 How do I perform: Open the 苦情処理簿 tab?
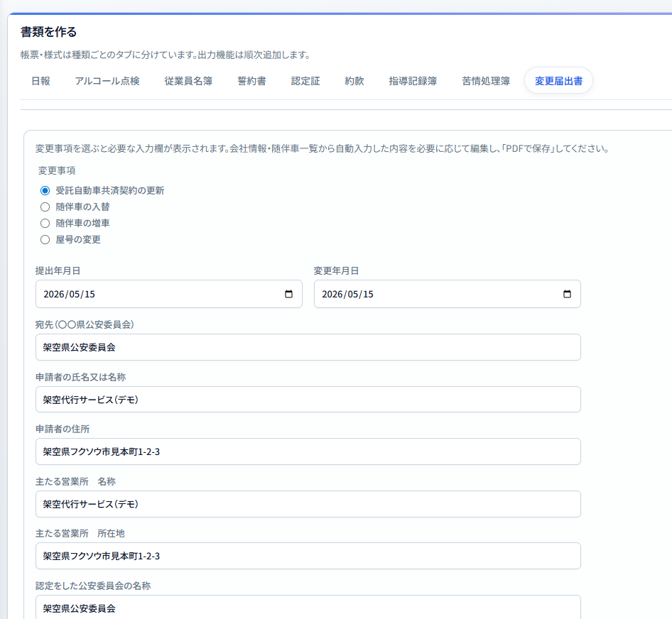pyautogui.click(x=486, y=80)
